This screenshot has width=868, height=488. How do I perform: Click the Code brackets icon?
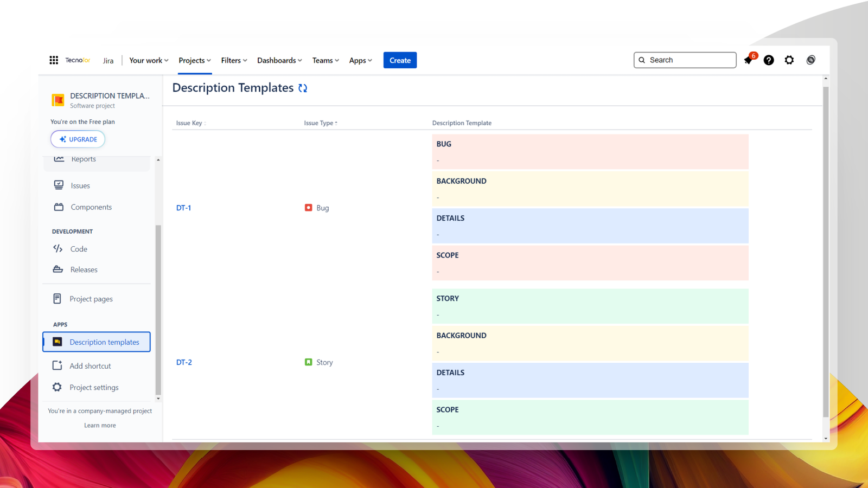coord(58,248)
